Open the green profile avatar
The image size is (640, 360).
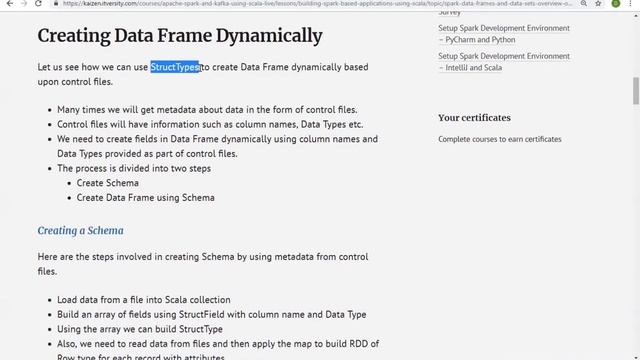616,3
